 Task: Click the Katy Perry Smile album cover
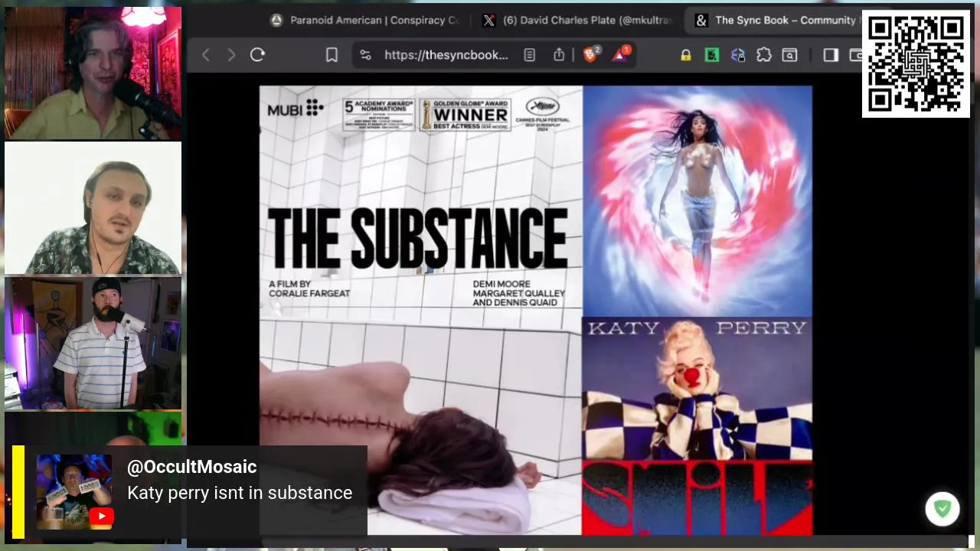(x=697, y=426)
